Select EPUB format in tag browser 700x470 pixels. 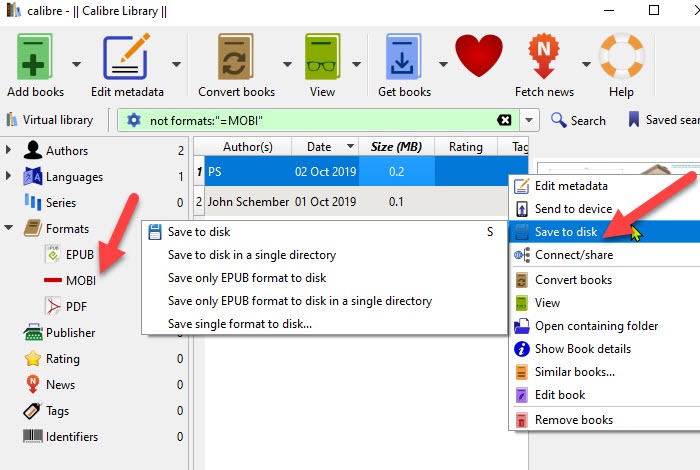(79, 254)
